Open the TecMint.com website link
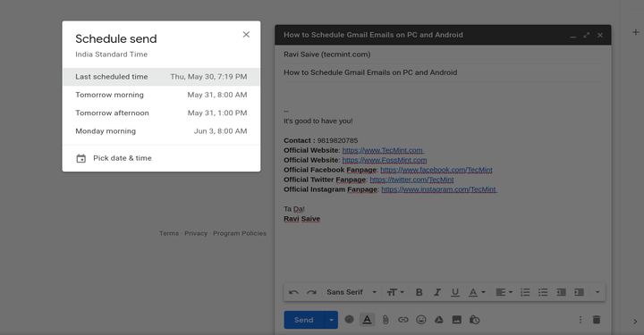Screen dimensions: 644x335 coord(383,150)
